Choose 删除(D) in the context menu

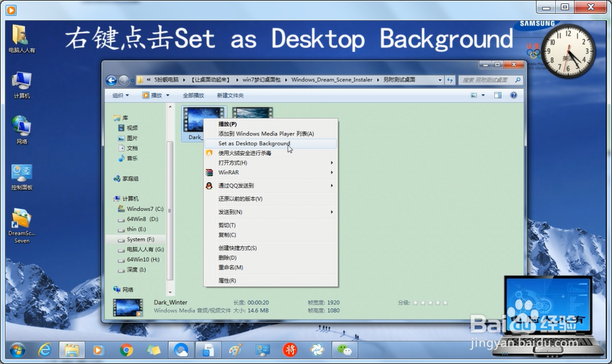coord(271,258)
